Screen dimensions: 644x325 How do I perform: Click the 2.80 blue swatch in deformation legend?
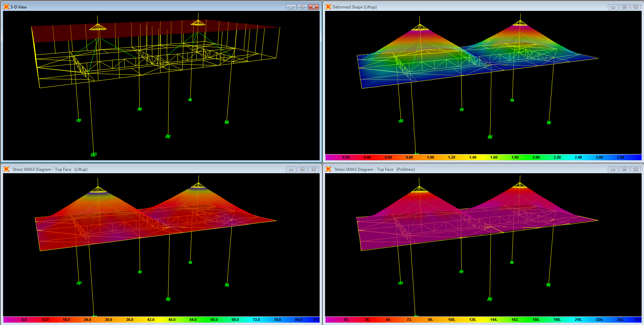click(620, 157)
